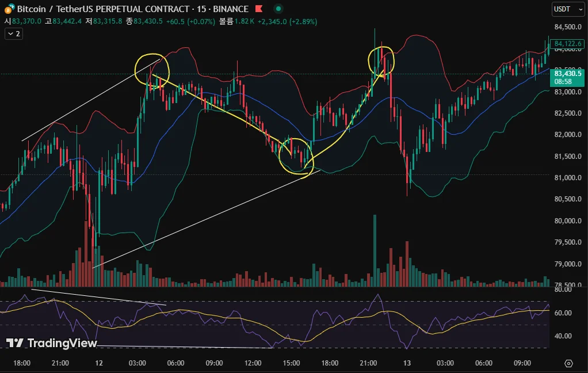Click the 84,500.0 price axis label
This screenshot has width=588, height=373.
(568, 27)
